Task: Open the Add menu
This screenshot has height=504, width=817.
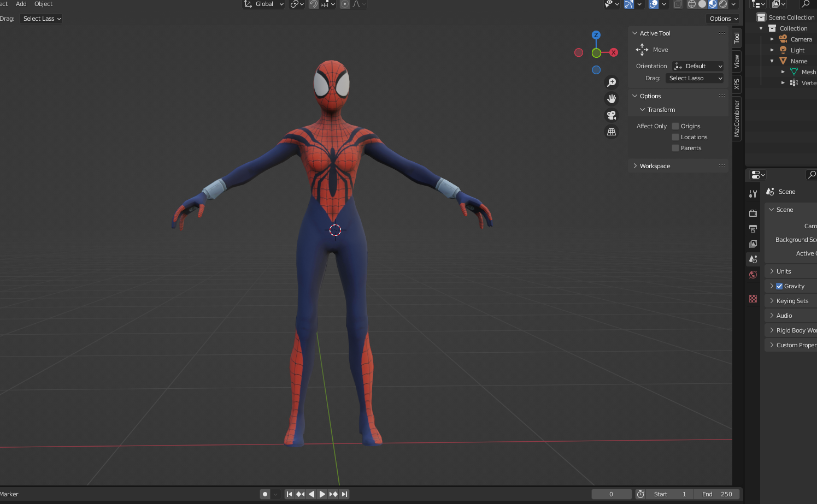Action: [21, 4]
